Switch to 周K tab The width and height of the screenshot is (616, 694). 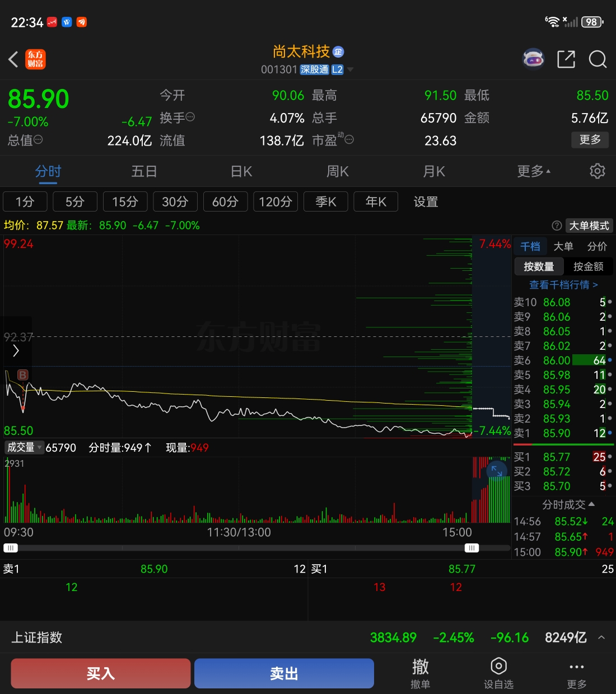338,171
